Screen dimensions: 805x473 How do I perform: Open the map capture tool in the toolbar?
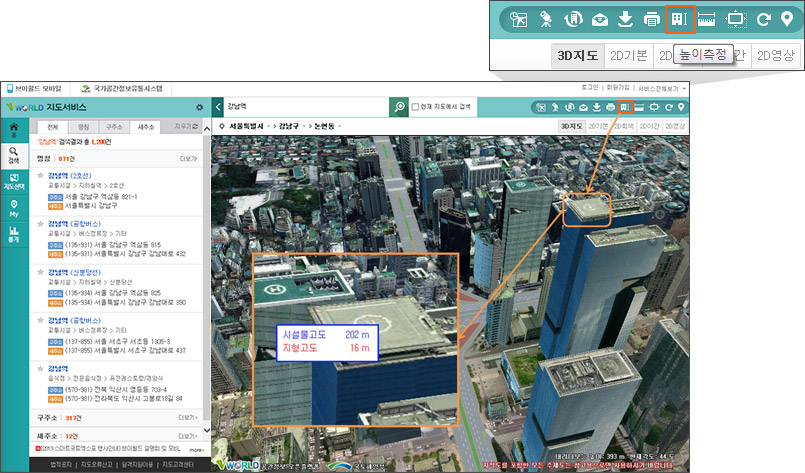(x=541, y=107)
